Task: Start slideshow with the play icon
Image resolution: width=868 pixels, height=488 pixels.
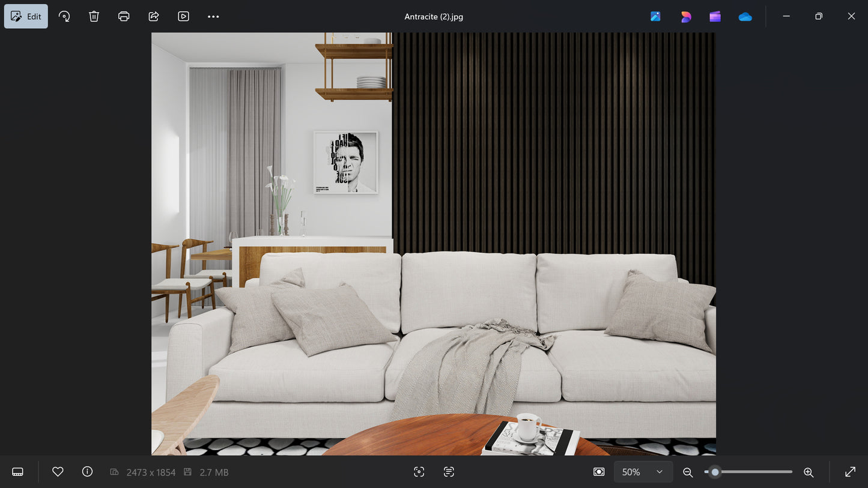Action: coord(184,16)
